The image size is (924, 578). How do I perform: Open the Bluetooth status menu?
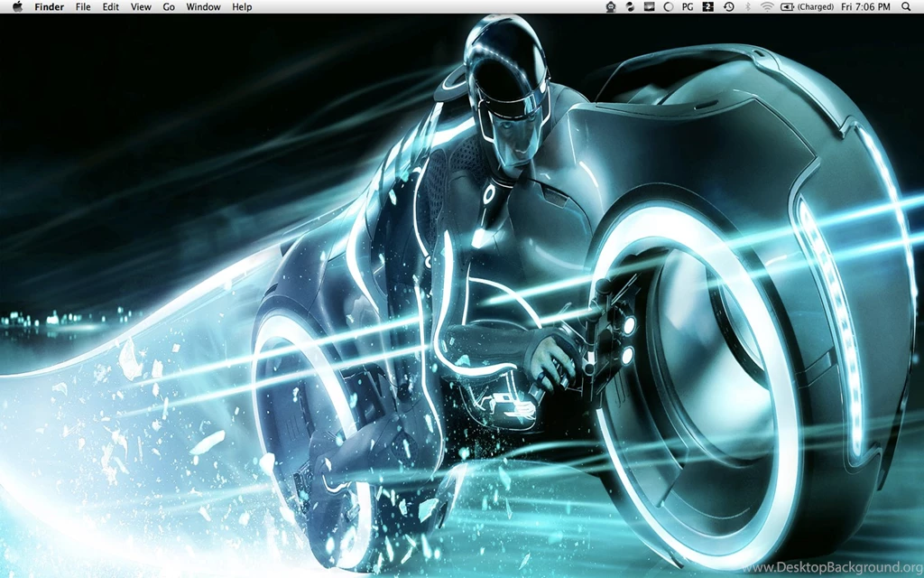coord(747,7)
